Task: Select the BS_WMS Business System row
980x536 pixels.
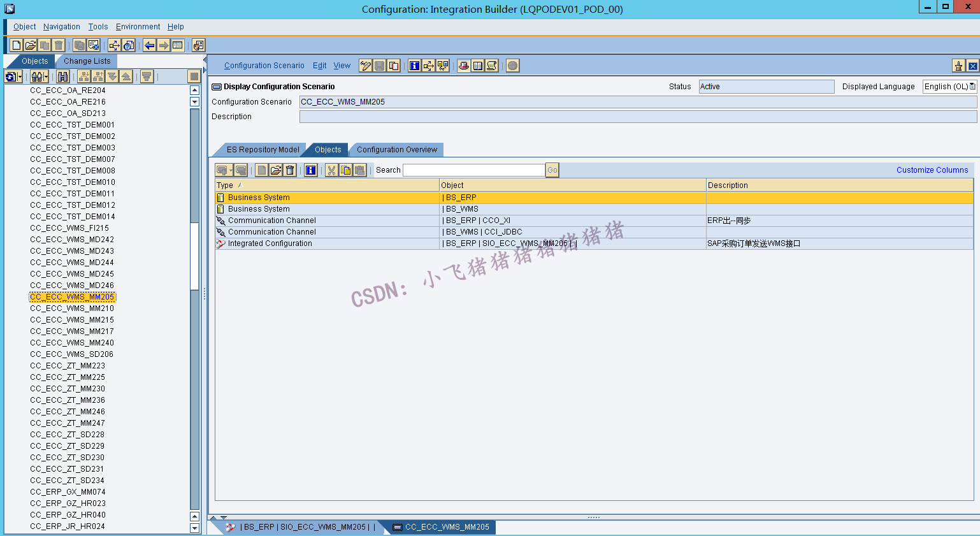Action: [594, 209]
